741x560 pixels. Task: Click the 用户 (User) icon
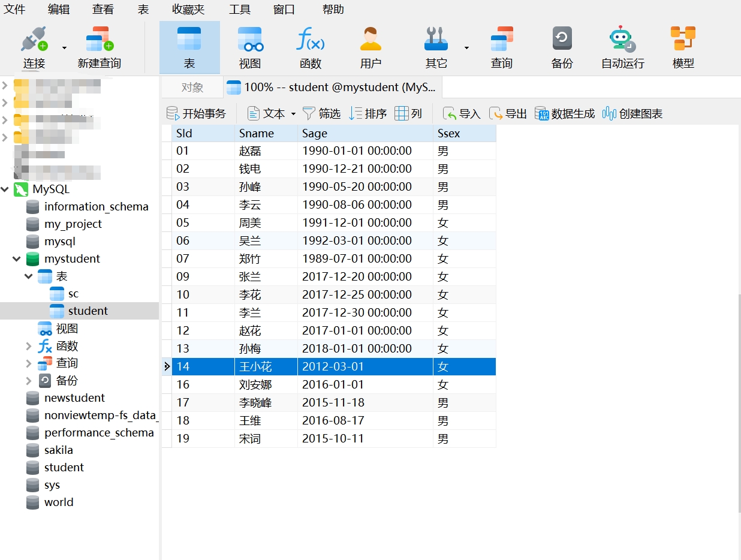[x=370, y=40]
